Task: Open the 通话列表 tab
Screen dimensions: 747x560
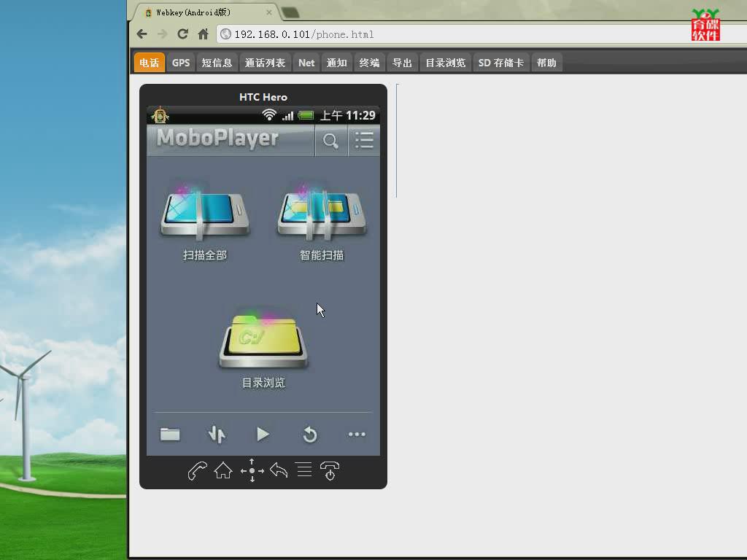Action: coord(265,63)
